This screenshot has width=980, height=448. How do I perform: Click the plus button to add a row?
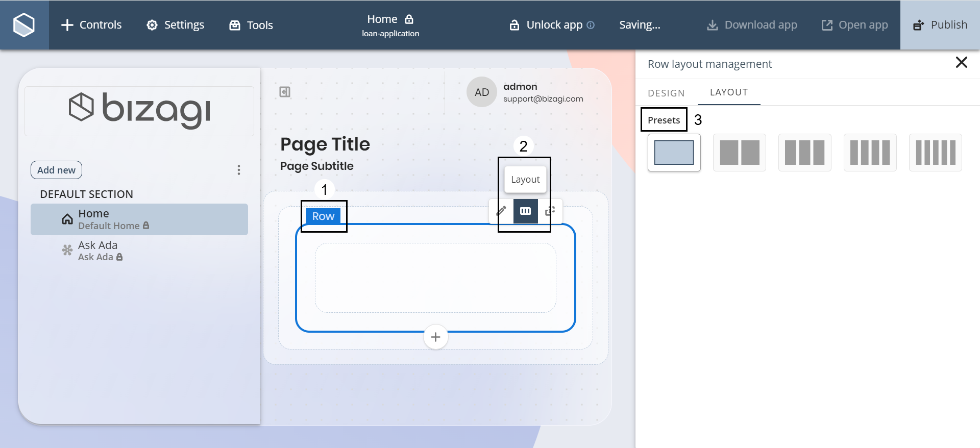436,337
